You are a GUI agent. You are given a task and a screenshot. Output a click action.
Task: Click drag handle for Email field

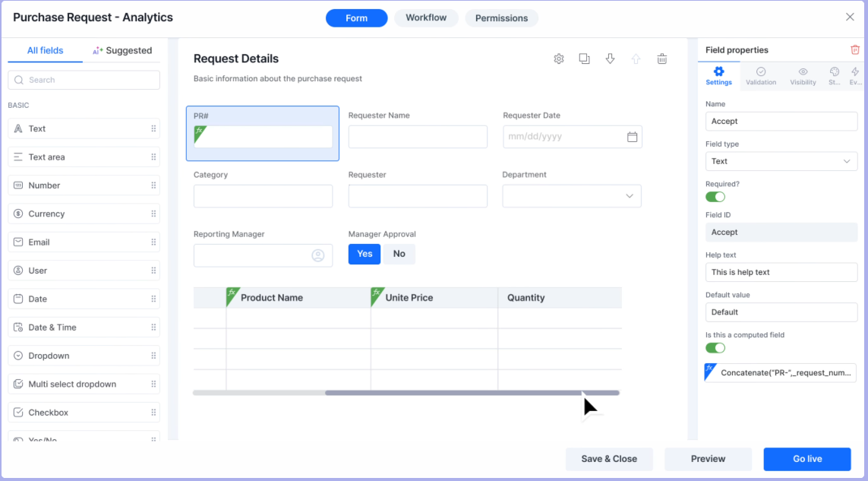coord(153,242)
